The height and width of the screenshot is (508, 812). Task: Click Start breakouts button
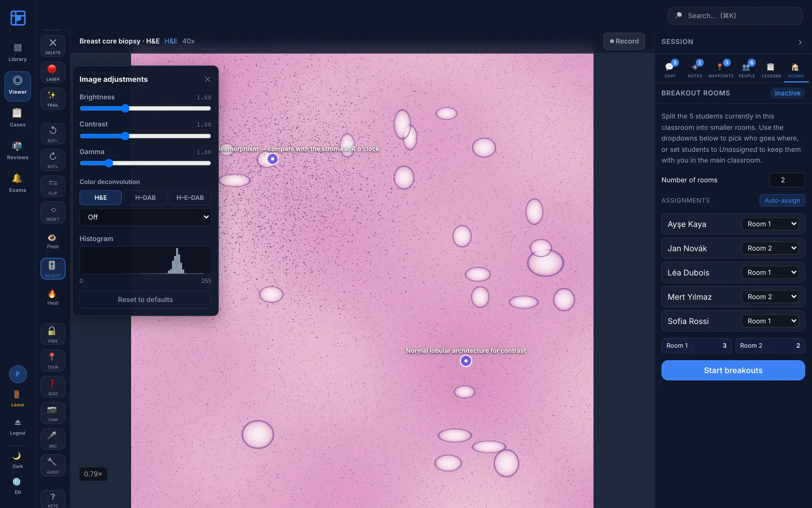(x=733, y=370)
